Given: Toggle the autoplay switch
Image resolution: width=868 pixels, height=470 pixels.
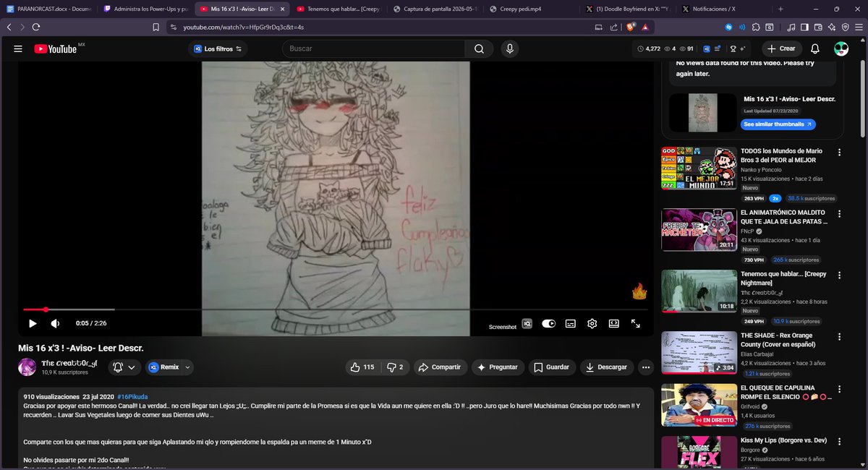Looking at the screenshot, I should point(549,323).
